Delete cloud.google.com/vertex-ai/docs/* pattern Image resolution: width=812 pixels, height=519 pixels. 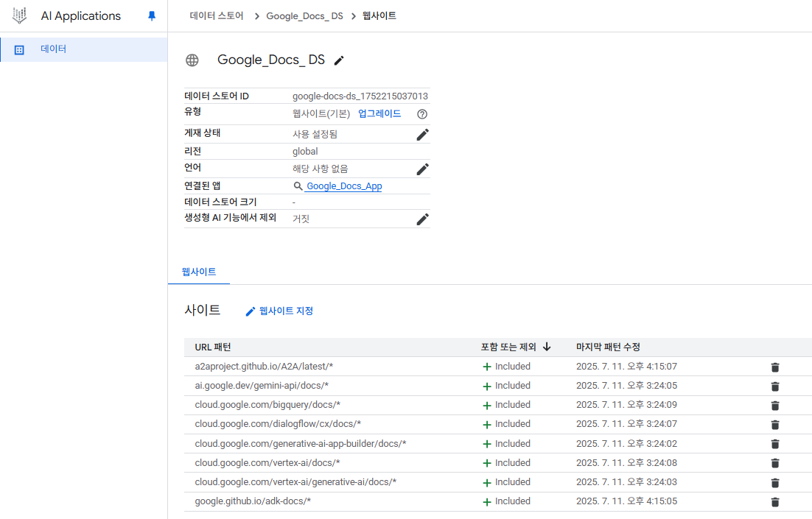pyautogui.click(x=775, y=463)
